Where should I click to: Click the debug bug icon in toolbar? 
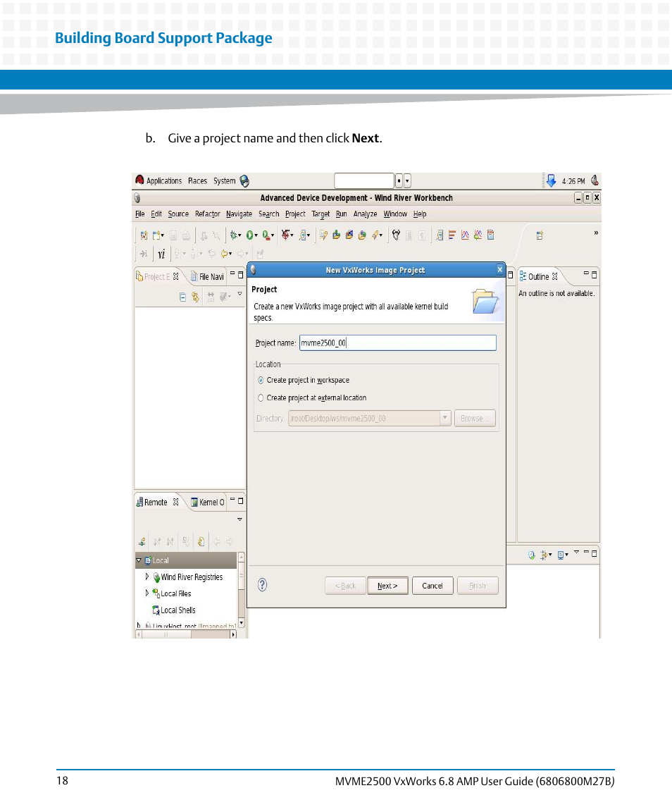click(234, 235)
